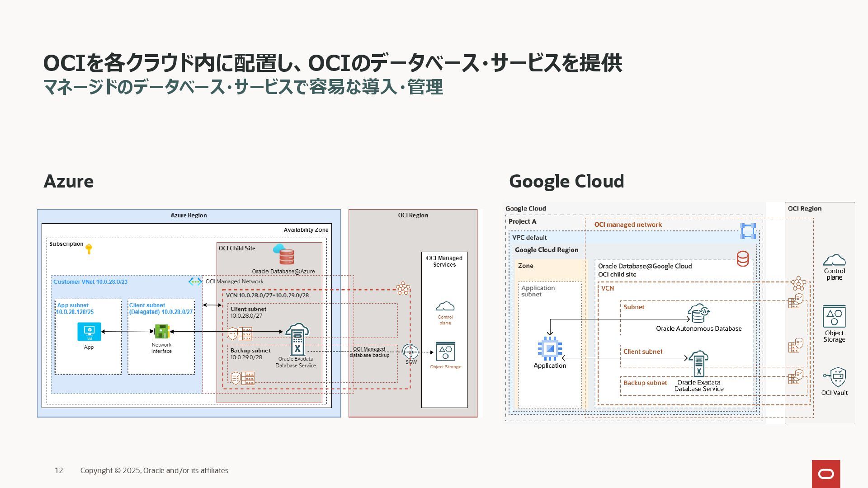Click the security list icon beside Google Client subnet
This screenshot has width=868, height=488.
tap(796, 345)
